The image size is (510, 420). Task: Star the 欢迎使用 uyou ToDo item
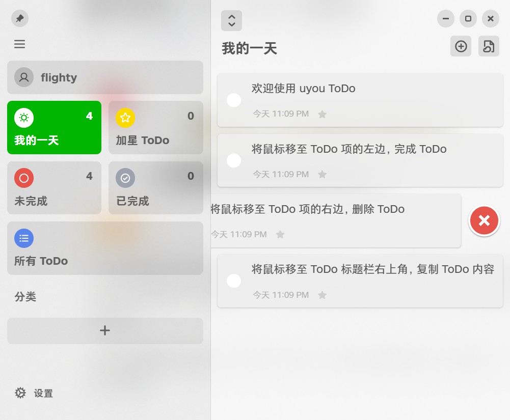pyautogui.click(x=322, y=114)
